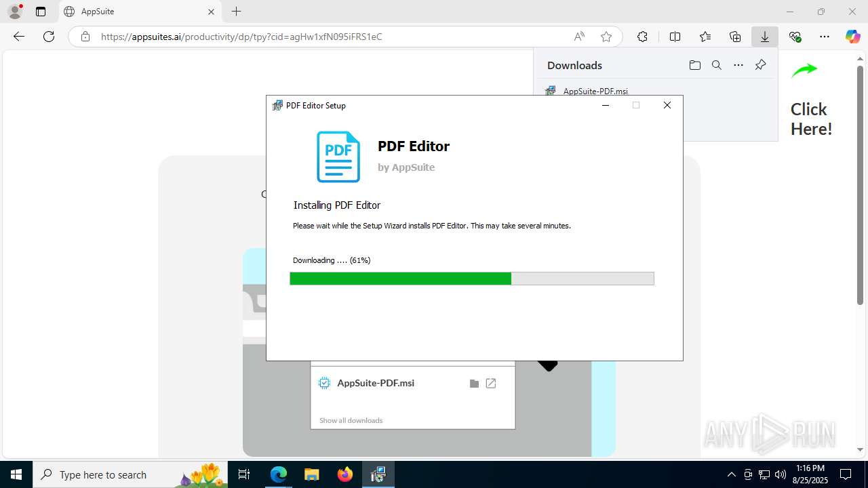The height and width of the screenshot is (488, 868).
Task: Click the installer download progress bar
Action: [x=472, y=279]
